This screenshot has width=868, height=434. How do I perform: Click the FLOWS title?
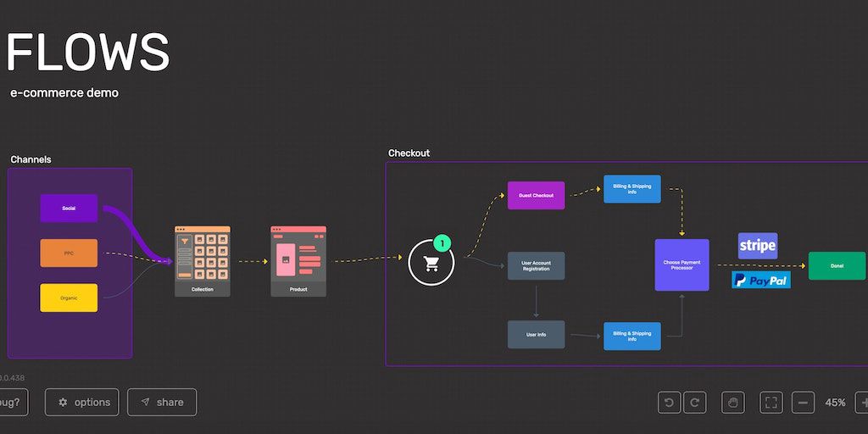point(88,53)
